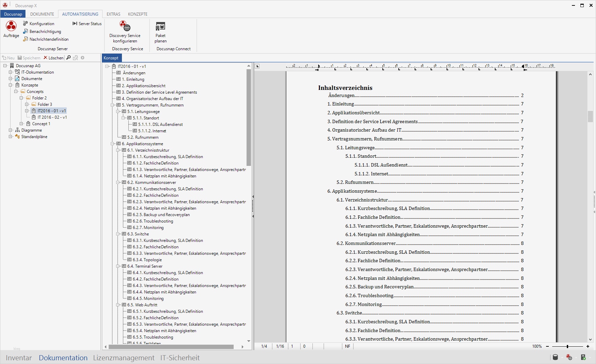Viewport: 596px width, 364px height.
Task: Open the Discovery Service konfigurieren tool
Action: click(x=125, y=33)
